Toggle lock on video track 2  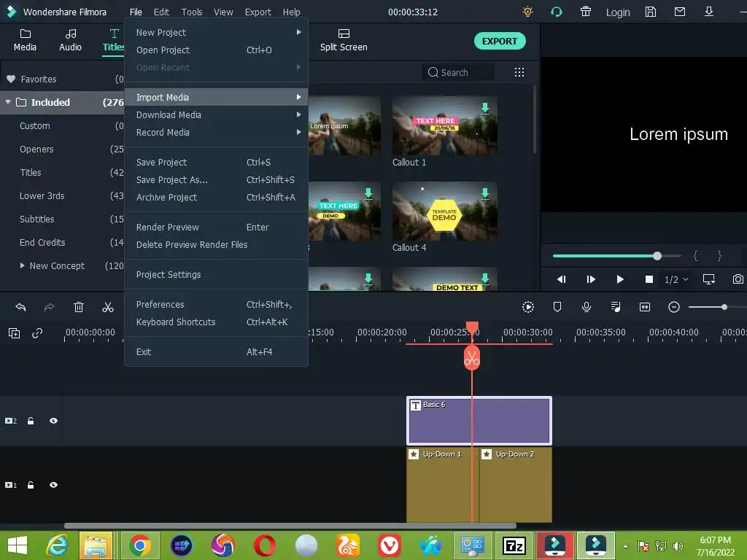tap(31, 421)
